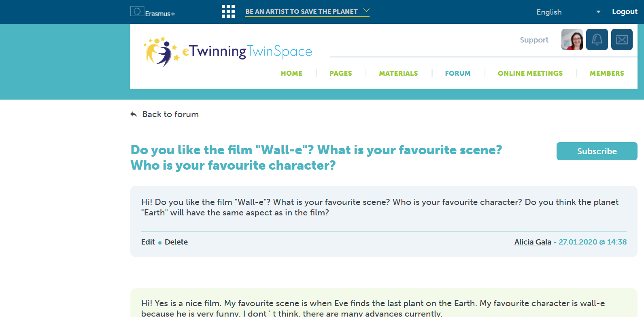Image resolution: width=644 pixels, height=317 pixels.
Task: Click the eTwinning TwinSpace logo
Action: pyautogui.click(x=228, y=52)
